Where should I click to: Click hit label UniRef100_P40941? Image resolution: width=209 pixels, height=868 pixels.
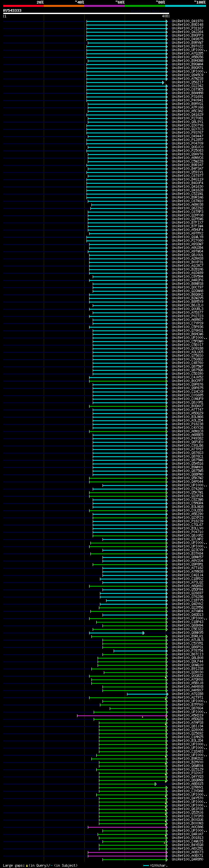click(x=187, y=100)
